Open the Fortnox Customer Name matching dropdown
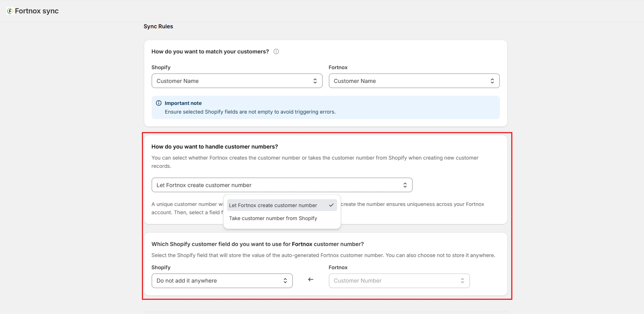This screenshot has width=644, height=314. coord(414,81)
